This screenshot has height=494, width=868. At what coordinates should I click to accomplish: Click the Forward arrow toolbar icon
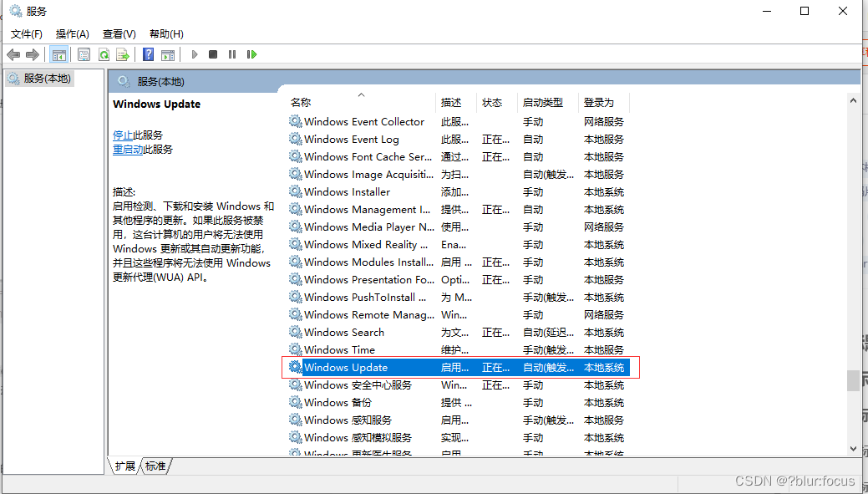click(33, 54)
